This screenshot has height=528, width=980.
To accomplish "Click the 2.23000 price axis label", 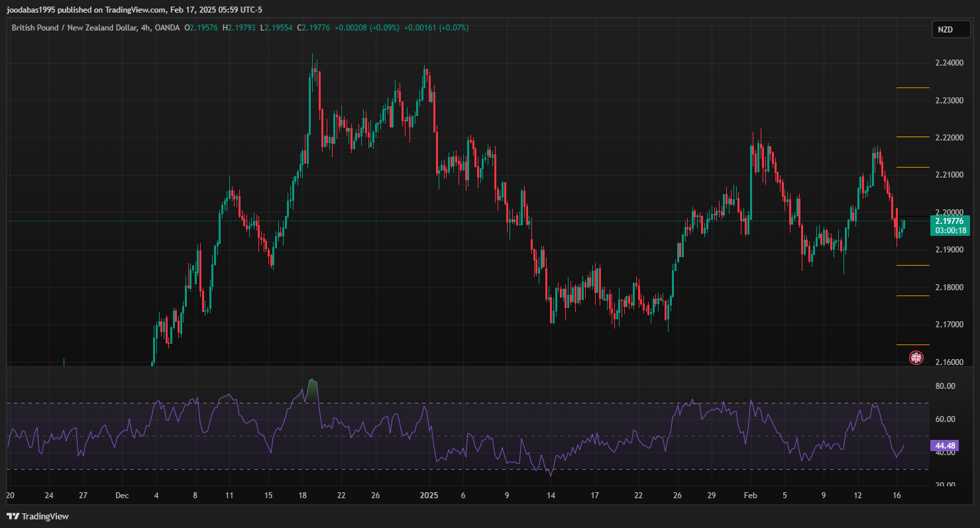I will 948,100.
